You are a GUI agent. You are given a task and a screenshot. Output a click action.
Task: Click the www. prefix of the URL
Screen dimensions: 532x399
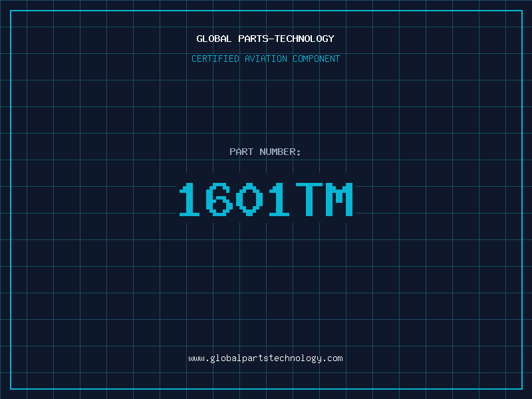coord(198,358)
